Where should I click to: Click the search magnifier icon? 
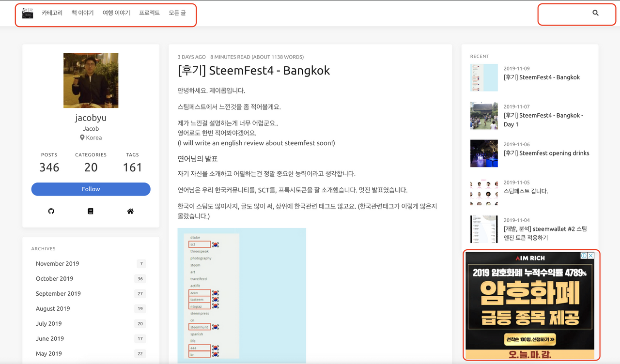pyautogui.click(x=595, y=13)
